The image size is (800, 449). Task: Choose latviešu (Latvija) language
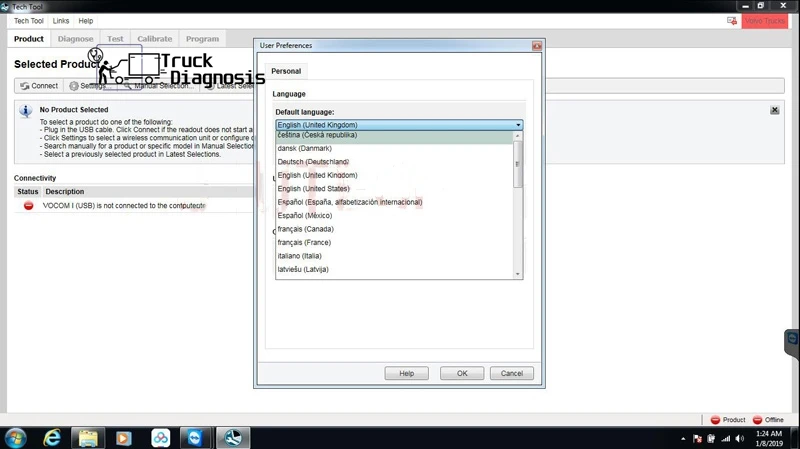pyautogui.click(x=394, y=269)
